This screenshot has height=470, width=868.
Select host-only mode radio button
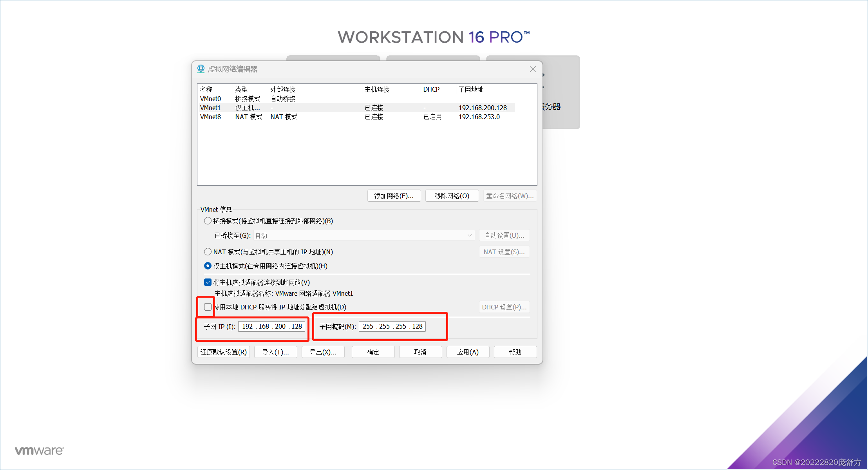coord(208,266)
